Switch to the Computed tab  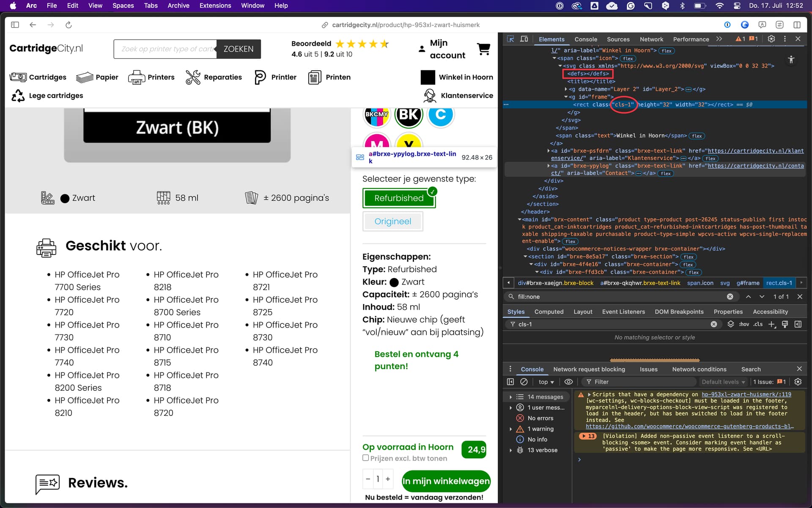pyautogui.click(x=549, y=312)
